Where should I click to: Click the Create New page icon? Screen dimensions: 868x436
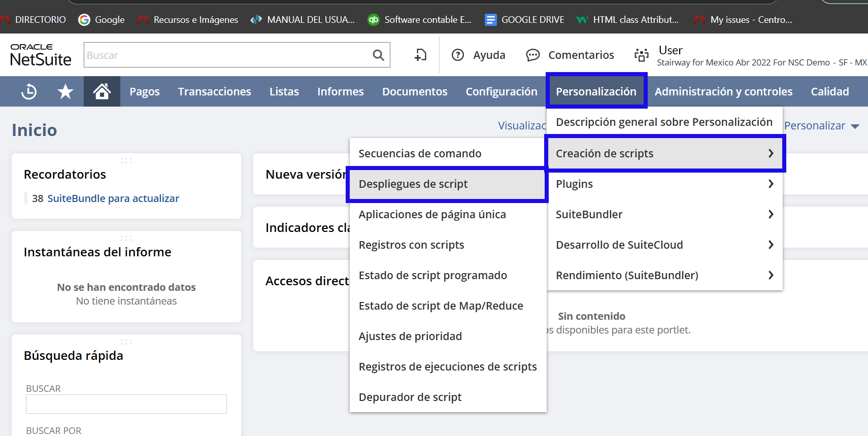(x=420, y=55)
